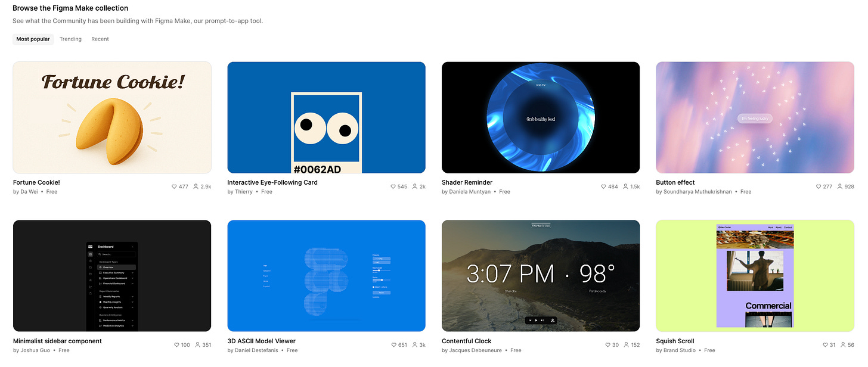
Task: Click the users icon beside 351
Action: [x=198, y=345]
